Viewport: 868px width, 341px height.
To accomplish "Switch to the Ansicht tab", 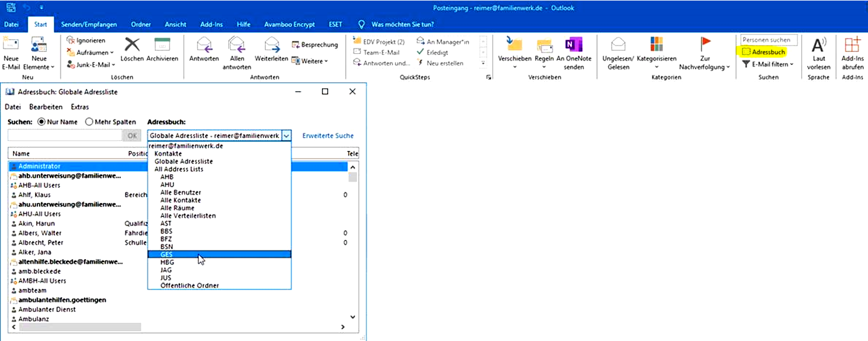I will [175, 25].
